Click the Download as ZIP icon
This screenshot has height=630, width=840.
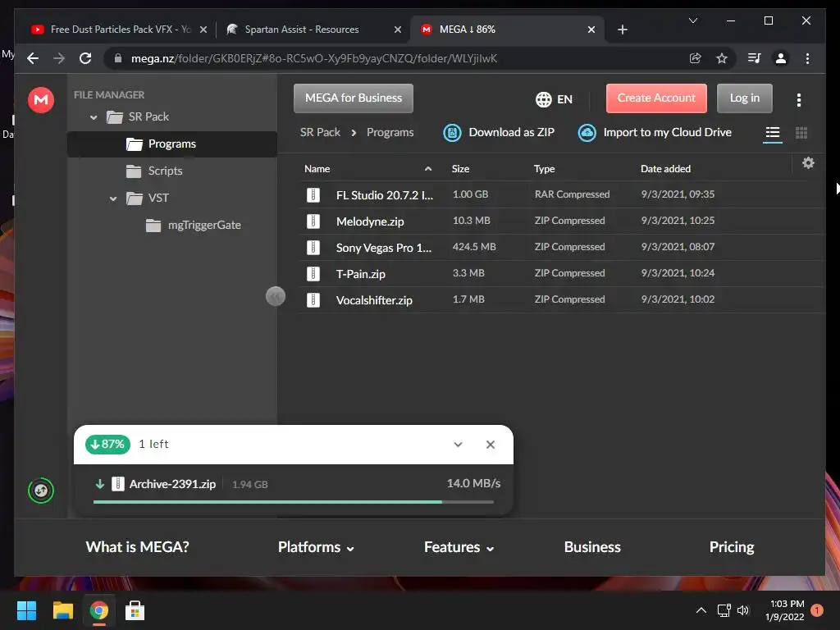point(452,132)
